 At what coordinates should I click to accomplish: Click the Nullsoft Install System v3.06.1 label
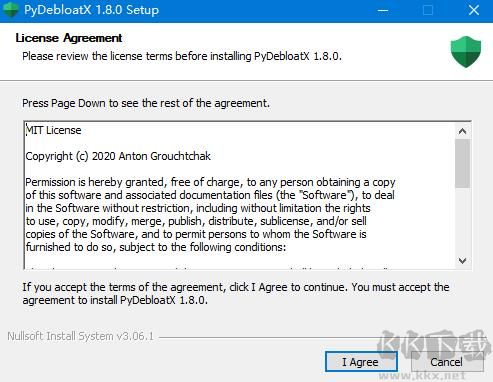click(x=80, y=336)
